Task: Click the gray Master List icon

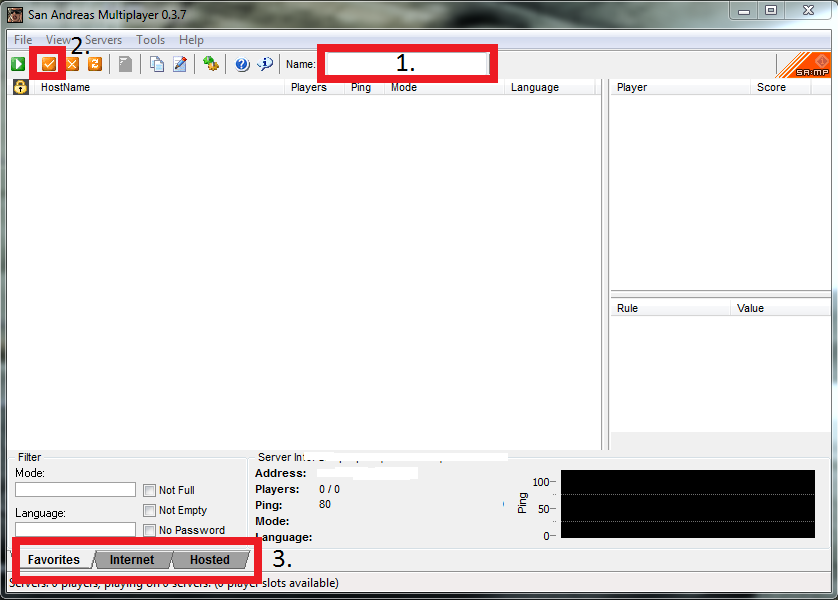Action: (126, 64)
